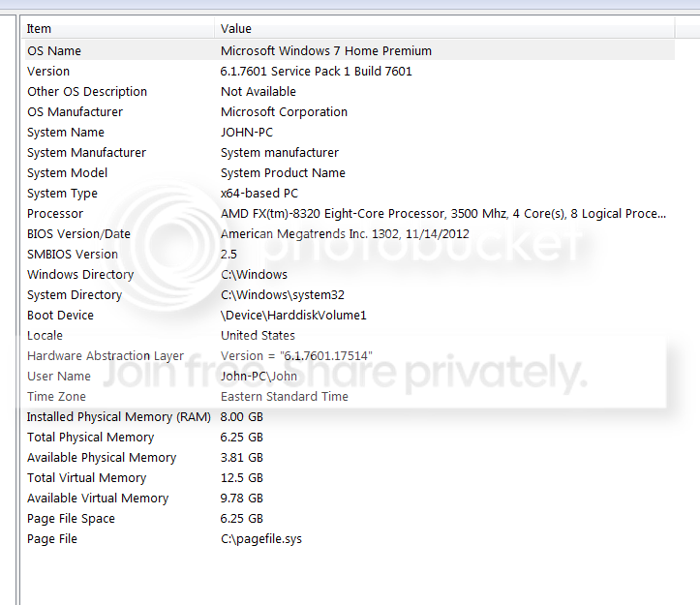Select the System Type row

click(62, 193)
